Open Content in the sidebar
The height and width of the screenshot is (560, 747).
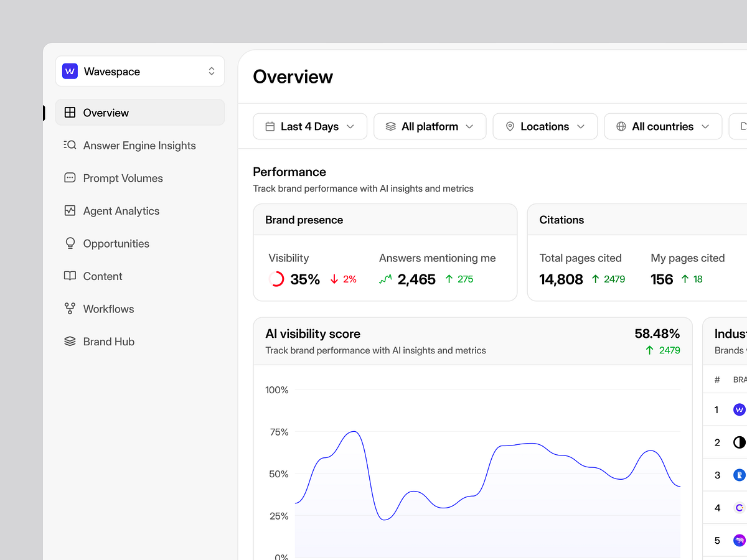[x=140, y=276]
